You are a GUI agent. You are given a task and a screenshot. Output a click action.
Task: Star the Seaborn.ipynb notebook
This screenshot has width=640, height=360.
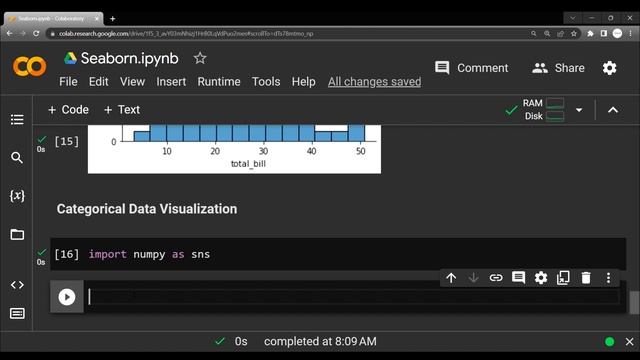tap(200, 58)
